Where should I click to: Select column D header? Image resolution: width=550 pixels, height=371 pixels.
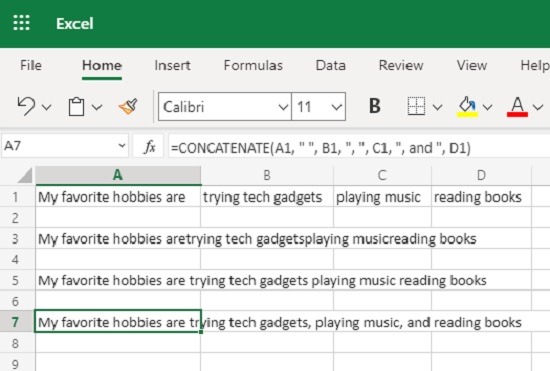(x=481, y=175)
